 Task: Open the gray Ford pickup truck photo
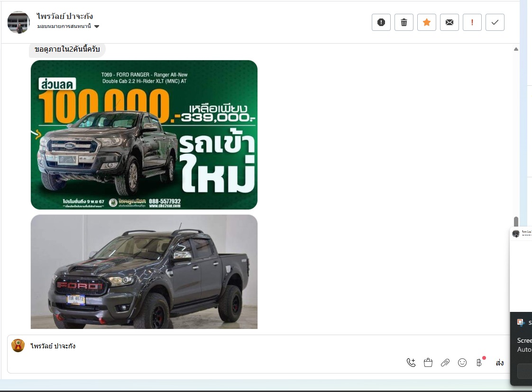click(144, 272)
